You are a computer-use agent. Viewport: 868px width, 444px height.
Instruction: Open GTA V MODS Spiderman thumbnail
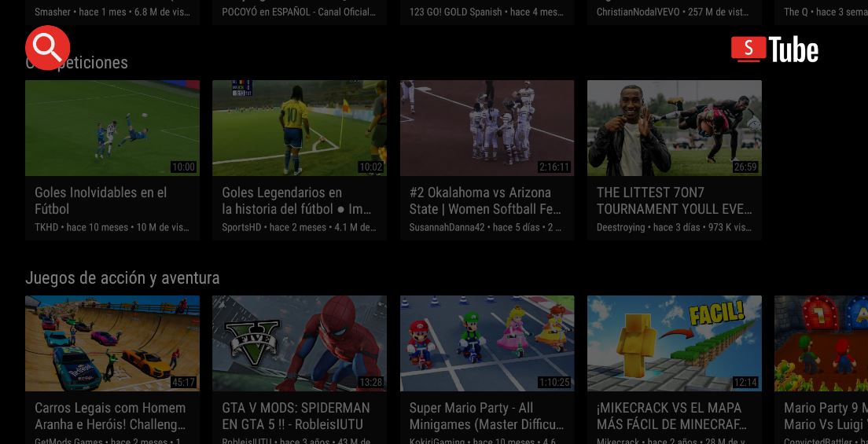[x=300, y=343]
